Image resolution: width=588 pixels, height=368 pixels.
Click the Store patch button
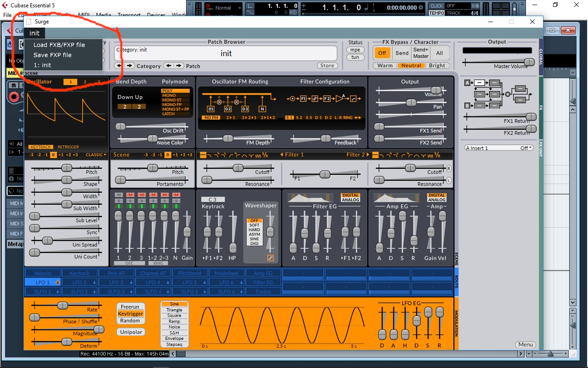click(327, 65)
